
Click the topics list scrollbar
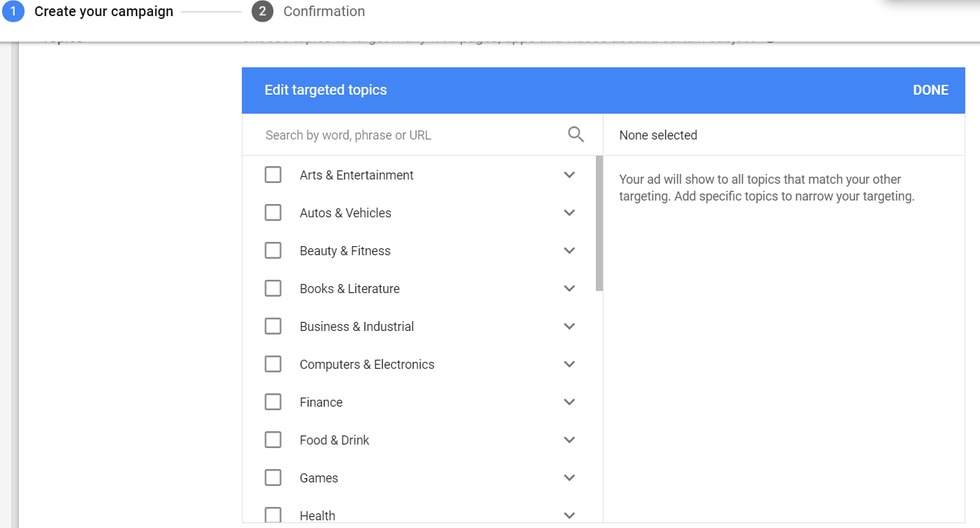click(x=599, y=223)
